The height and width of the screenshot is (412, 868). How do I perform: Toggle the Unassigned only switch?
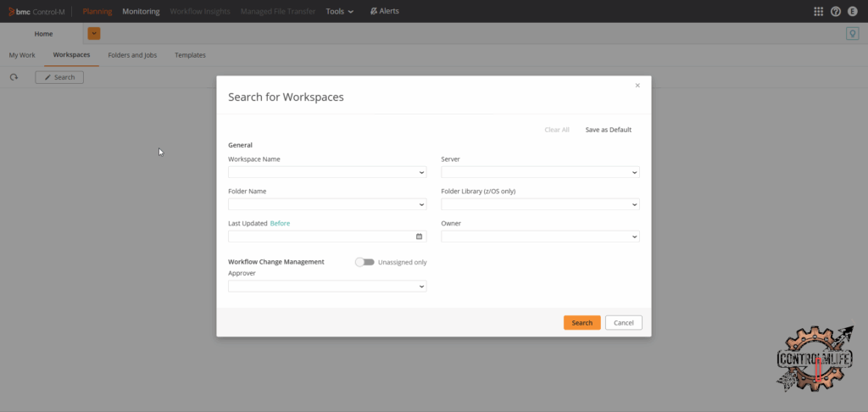click(364, 262)
